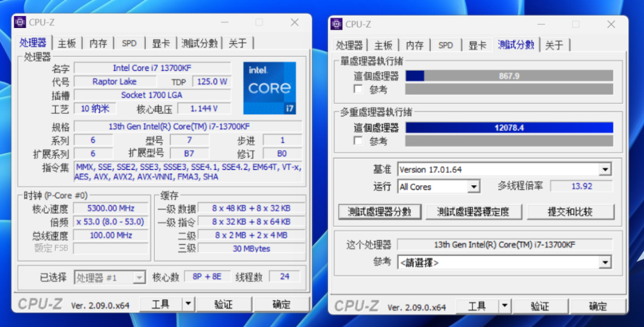Click CPU-Z app icon in left window title bar
The height and width of the screenshot is (327, 644).
[x=20, y=22]
